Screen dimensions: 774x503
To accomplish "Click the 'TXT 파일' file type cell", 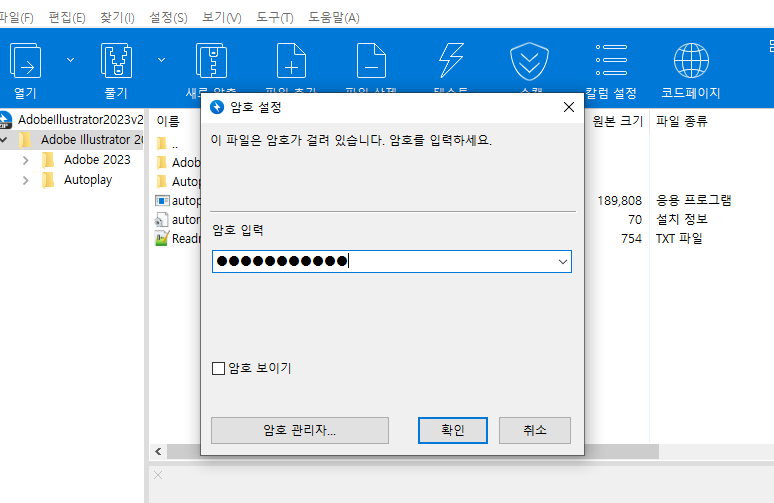I will tap(679, 238).
